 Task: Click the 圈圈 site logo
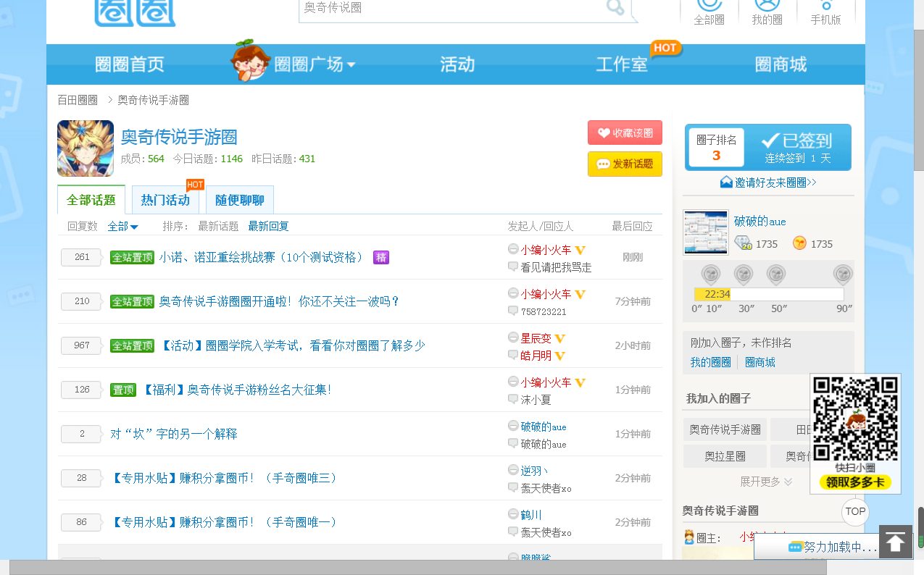tap(135, 12)
